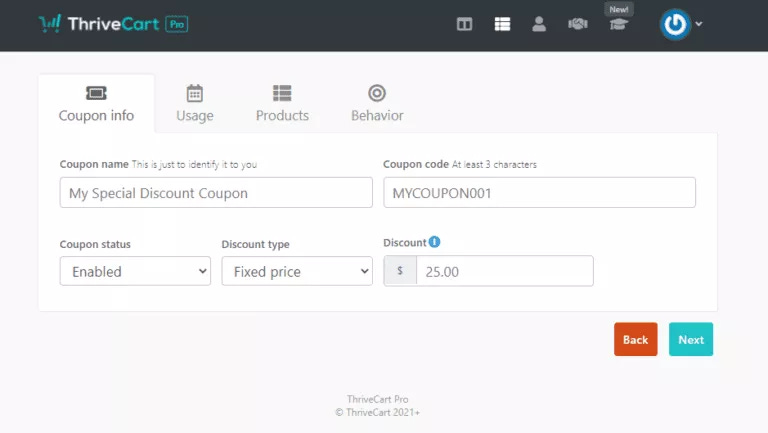The image size is (768, 433).
Task: Open the customers person icon in header
Action: 539,24
